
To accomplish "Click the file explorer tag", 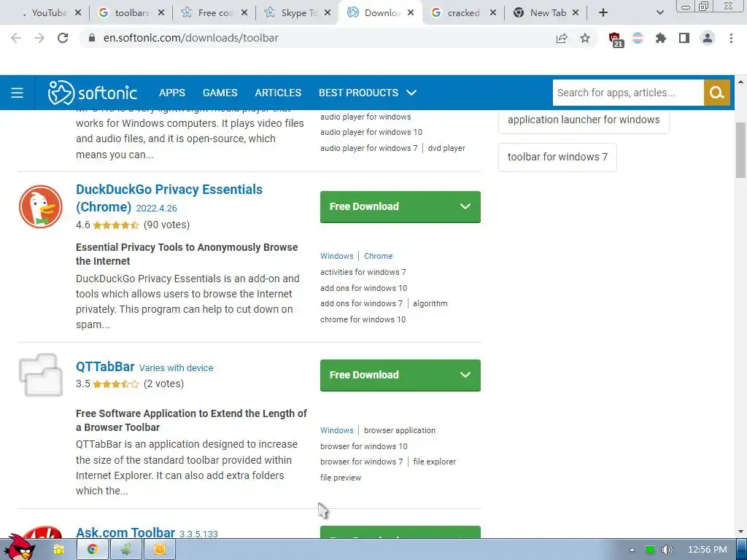I will click(435, 462).
